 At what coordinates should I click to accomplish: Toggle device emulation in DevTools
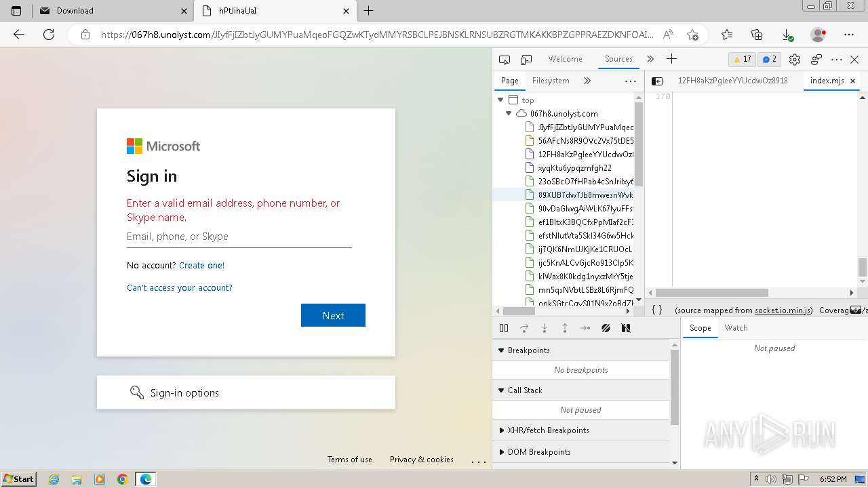pyautogui.click(x=526, y=60)
